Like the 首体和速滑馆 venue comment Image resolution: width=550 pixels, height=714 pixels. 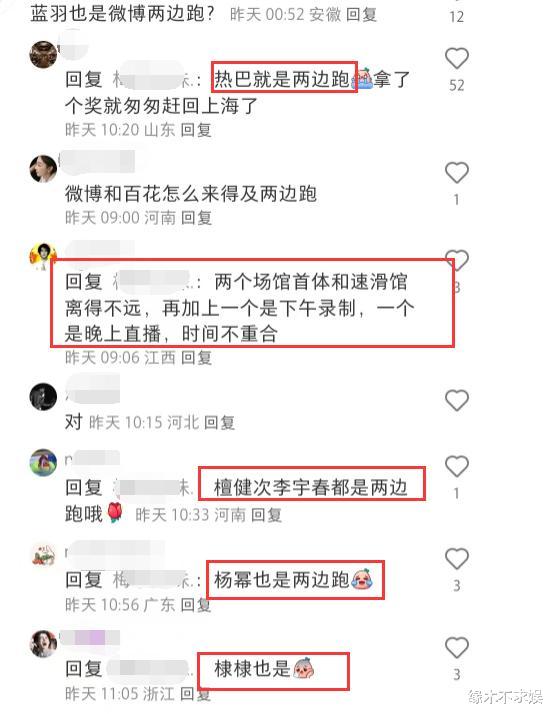pyautogui.click(x=458, y=261)
